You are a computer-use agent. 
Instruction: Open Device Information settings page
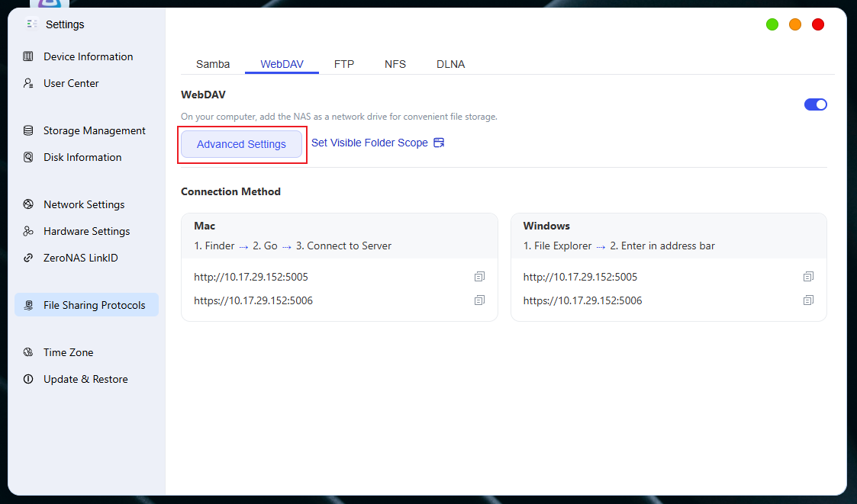87,56
